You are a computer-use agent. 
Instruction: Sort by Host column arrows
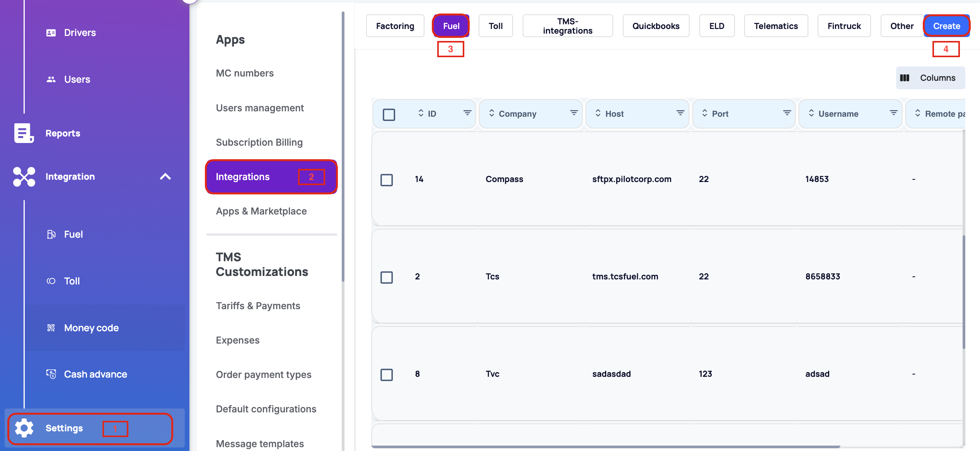tap(598, 113)
